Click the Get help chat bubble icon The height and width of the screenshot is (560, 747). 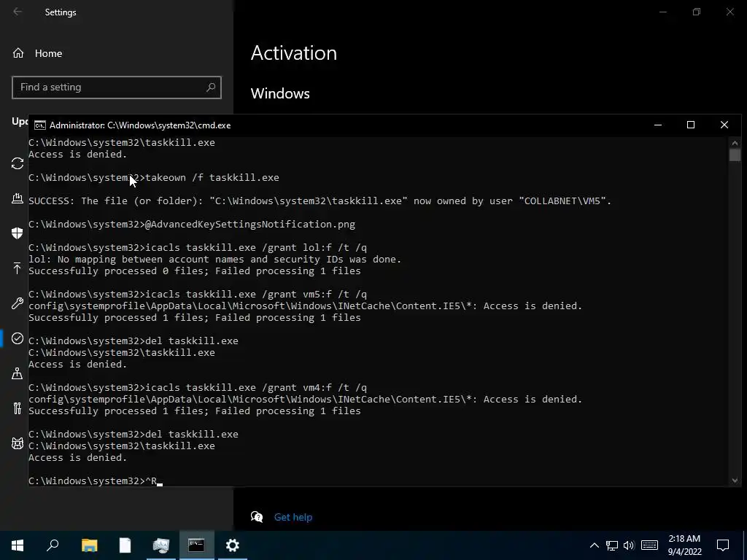[257, 517]
